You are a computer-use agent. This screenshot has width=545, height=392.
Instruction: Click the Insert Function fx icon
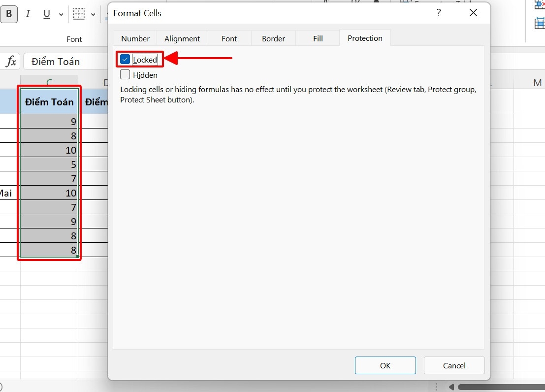[11, 62]
